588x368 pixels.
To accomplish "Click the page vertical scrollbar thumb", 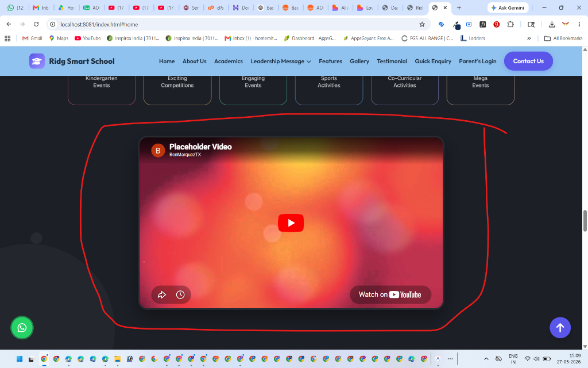I will point(585,221).
